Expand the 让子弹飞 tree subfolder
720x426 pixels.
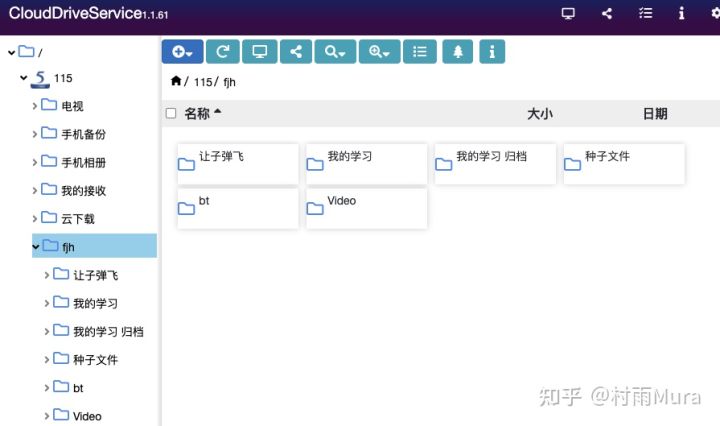click(47, 275)
